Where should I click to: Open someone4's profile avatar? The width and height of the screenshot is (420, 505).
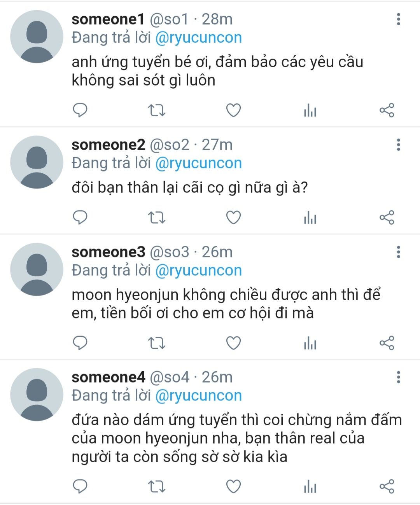click(37, 395)
